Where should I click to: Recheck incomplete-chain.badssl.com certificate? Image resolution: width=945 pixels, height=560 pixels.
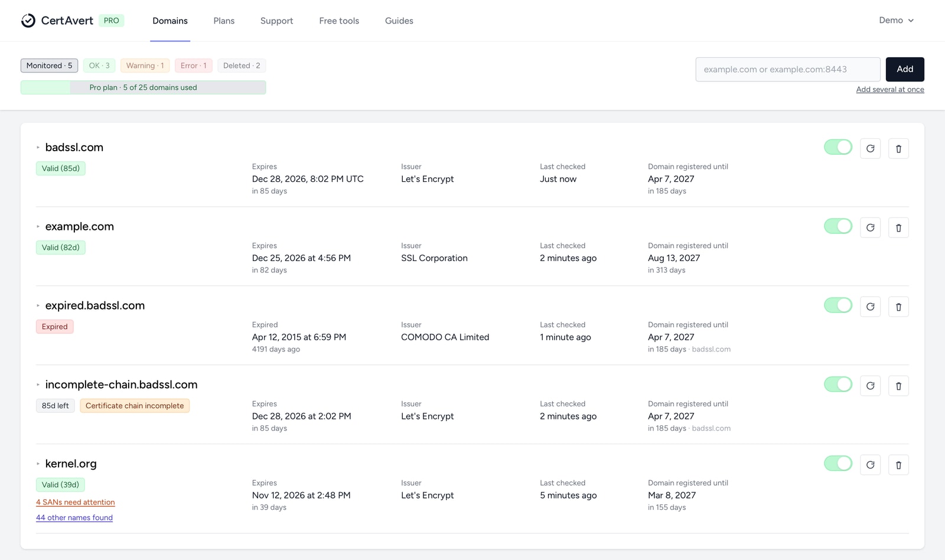(870, 386)
